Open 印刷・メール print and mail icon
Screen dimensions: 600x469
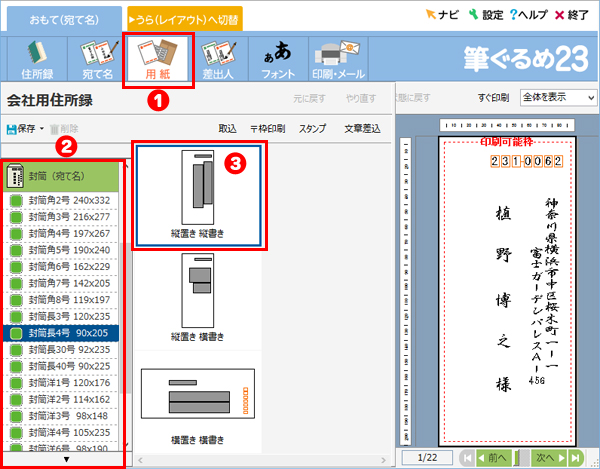(x=340, y=60)
